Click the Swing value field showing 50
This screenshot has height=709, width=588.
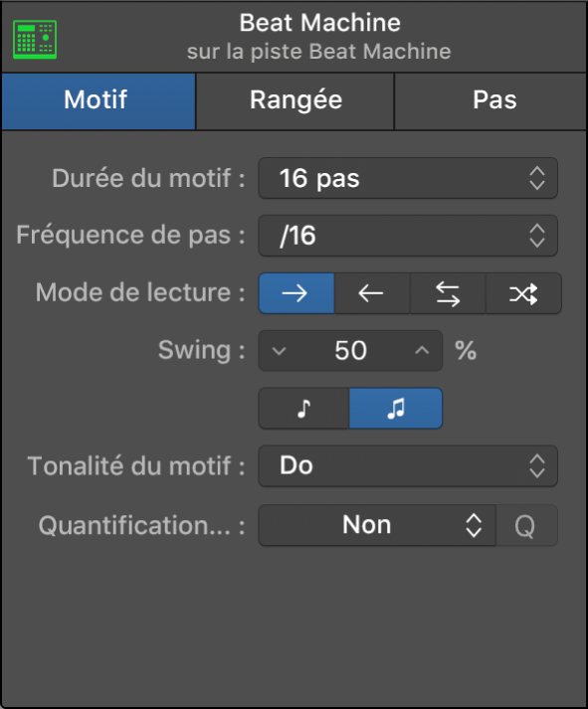point(350,351)
